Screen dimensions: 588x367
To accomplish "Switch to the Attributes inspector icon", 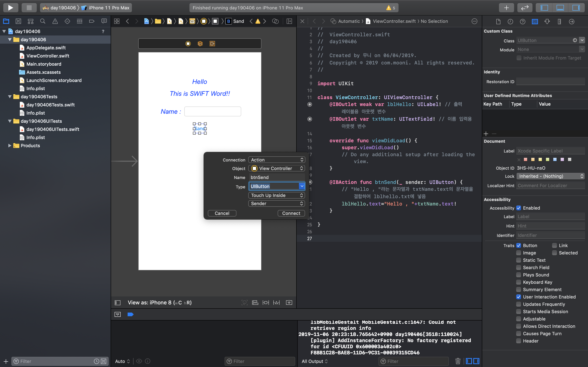I will [547, 22].
